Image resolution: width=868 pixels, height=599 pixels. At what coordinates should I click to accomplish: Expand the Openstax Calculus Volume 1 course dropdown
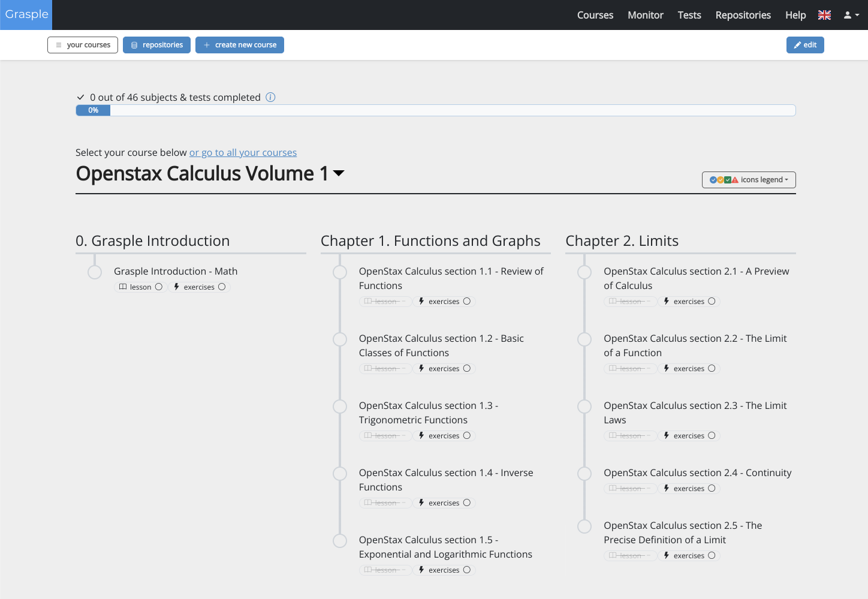pos(339,173)
